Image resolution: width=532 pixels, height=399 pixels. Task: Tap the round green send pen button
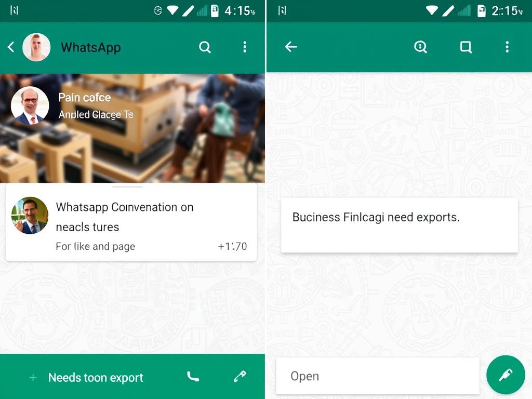point(506,375)
